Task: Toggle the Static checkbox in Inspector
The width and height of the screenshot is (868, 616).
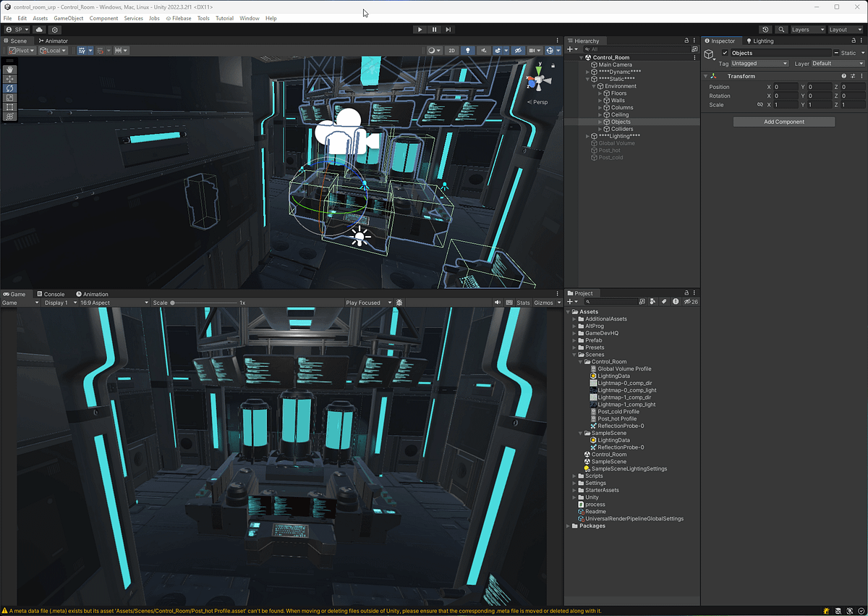Action: coord(837,53)
